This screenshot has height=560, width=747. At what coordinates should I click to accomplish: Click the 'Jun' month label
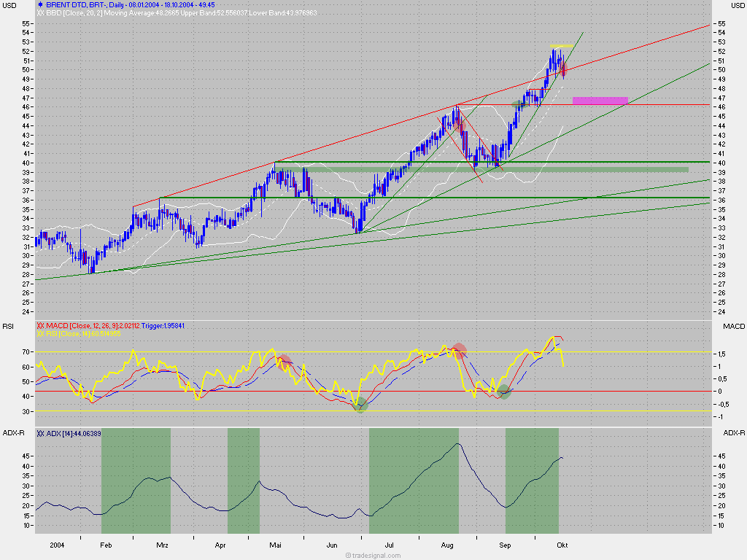(x=332, y=545)
